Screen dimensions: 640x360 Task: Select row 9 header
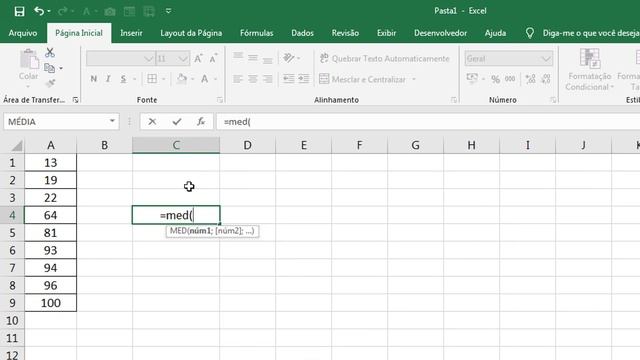(12, 303)
